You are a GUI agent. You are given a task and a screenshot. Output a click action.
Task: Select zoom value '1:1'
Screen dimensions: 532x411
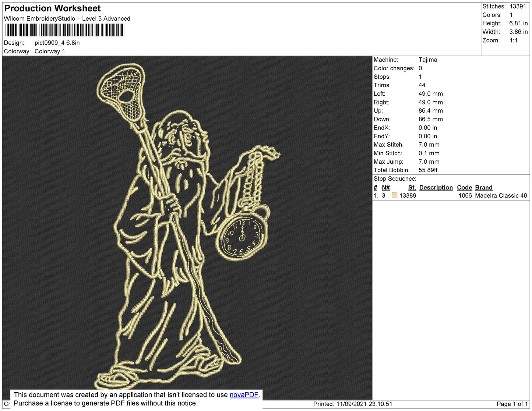pyautogui.click(x=514, y=40)
